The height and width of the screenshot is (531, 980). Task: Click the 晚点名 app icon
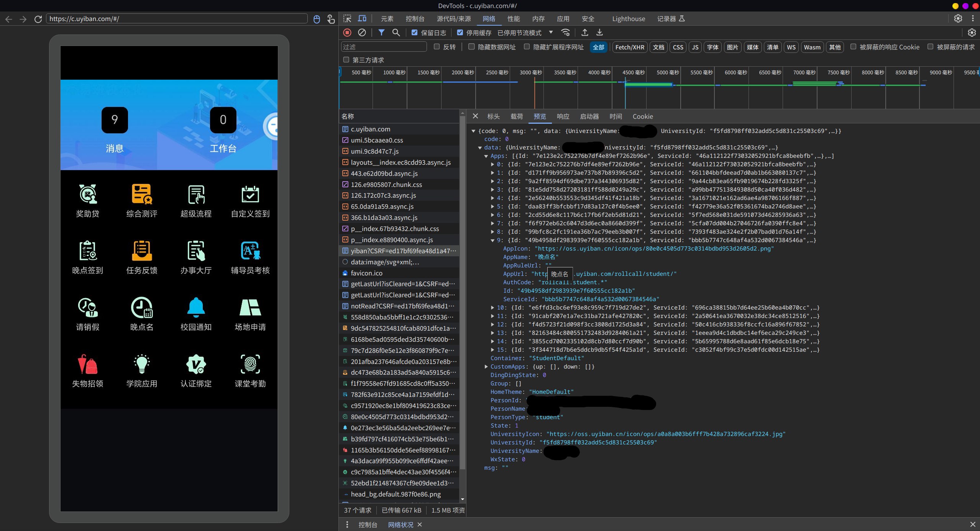click(142, 308)
